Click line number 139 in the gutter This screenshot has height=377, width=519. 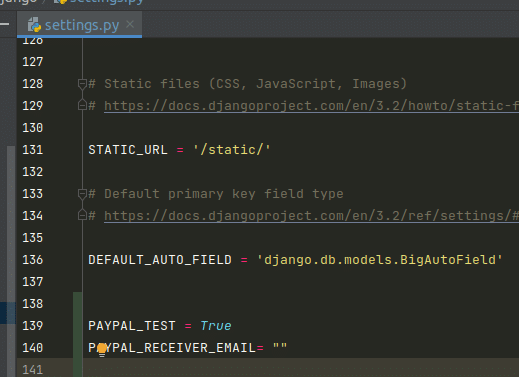[x=33, y=326]
